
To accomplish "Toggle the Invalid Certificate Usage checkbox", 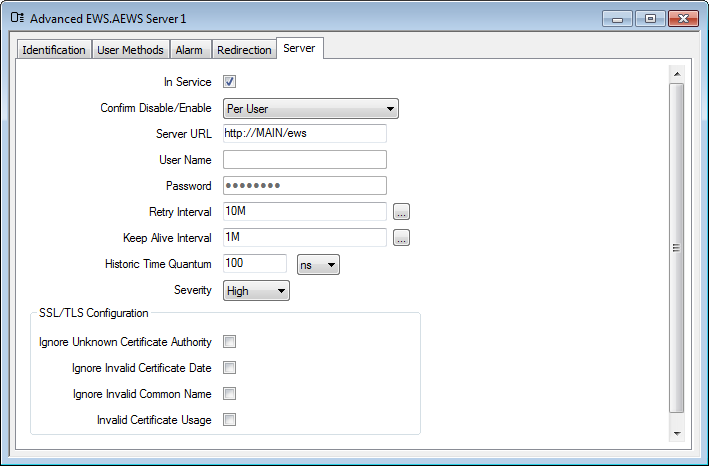I will point(229,420).
